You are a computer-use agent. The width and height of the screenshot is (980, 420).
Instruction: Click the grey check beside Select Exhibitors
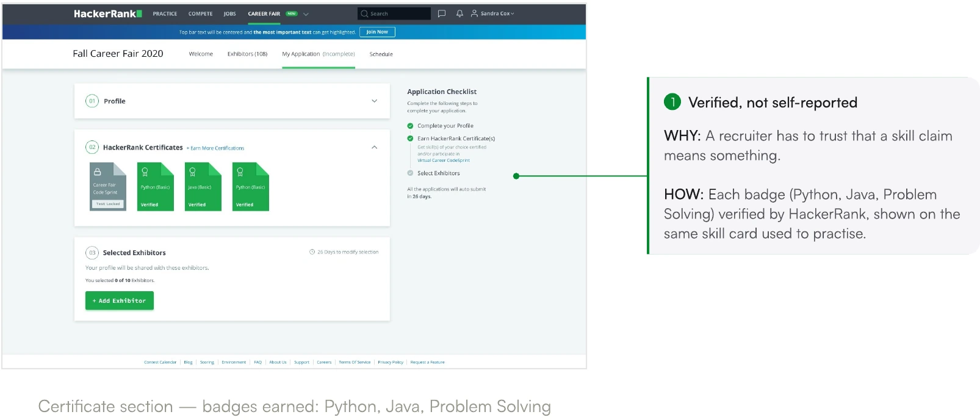(410, 173)
